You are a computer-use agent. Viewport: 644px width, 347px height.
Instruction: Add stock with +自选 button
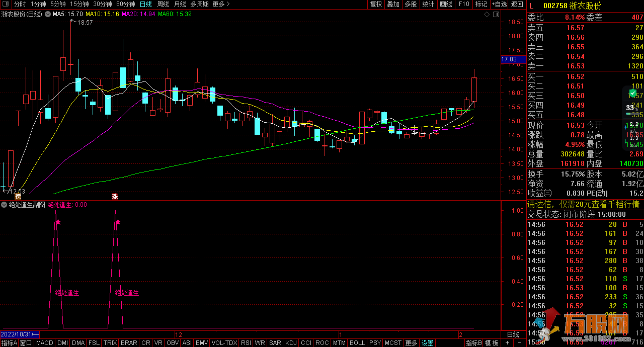coord(499,4)
